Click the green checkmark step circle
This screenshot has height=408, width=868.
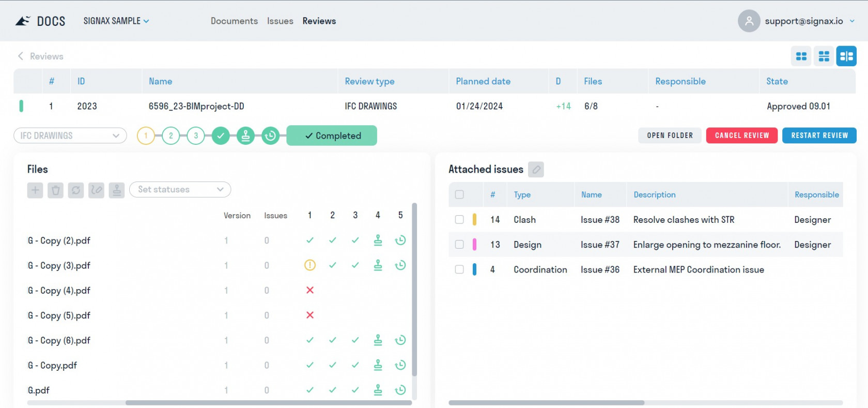221,136
